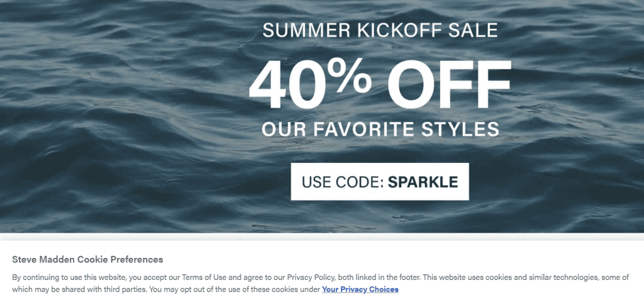This screenshot has height=300, width=644.
Task: Click the Our Favorite Styles tagline
Action: (380, 130)
